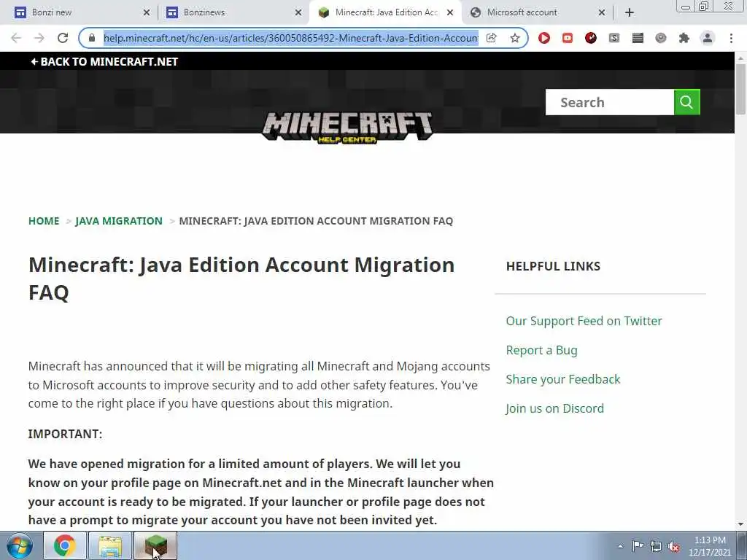Go to HOME breadcrumb
747x560 pixels.
click(44, 221)
